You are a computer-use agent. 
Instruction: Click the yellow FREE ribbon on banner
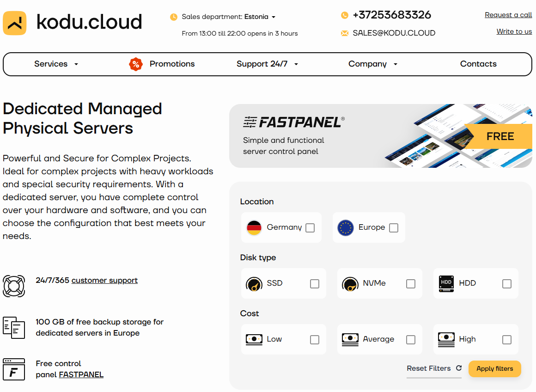point(499,136)
